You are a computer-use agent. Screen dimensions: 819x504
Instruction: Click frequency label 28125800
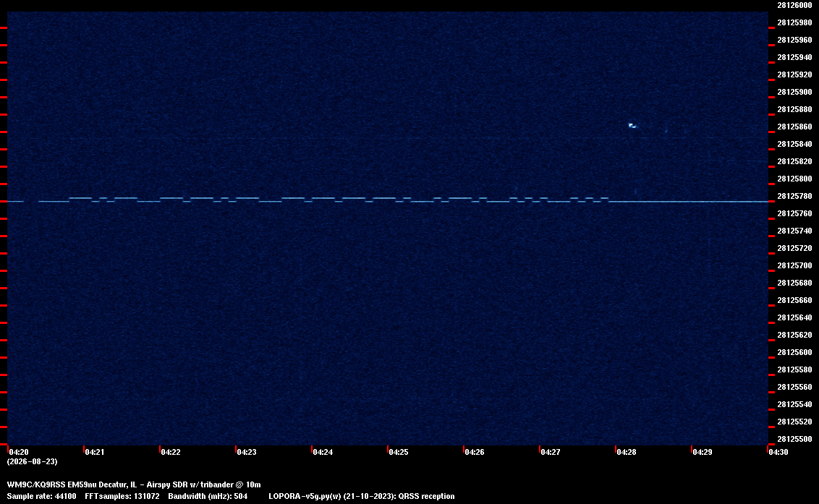pyautogui.click(x=794, y=179)
